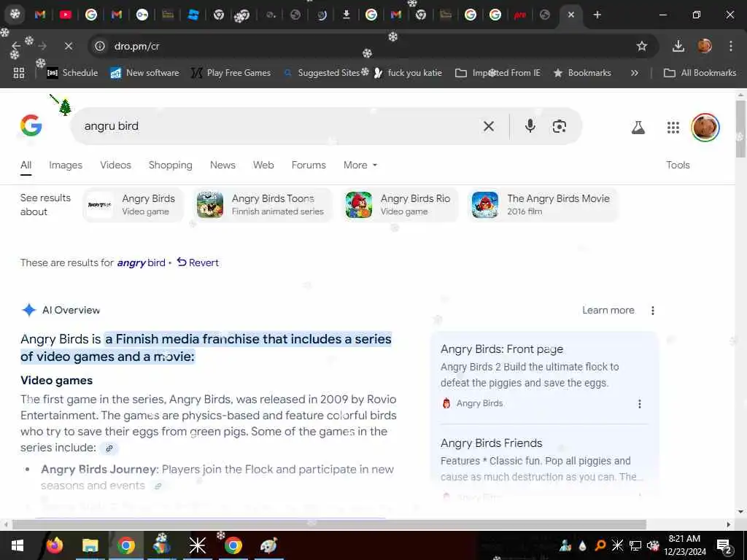Image resolution: width=747 pixels, height=560 pixels.
Task: Open the Play Free Games bookmark
Action: point(231,73)
